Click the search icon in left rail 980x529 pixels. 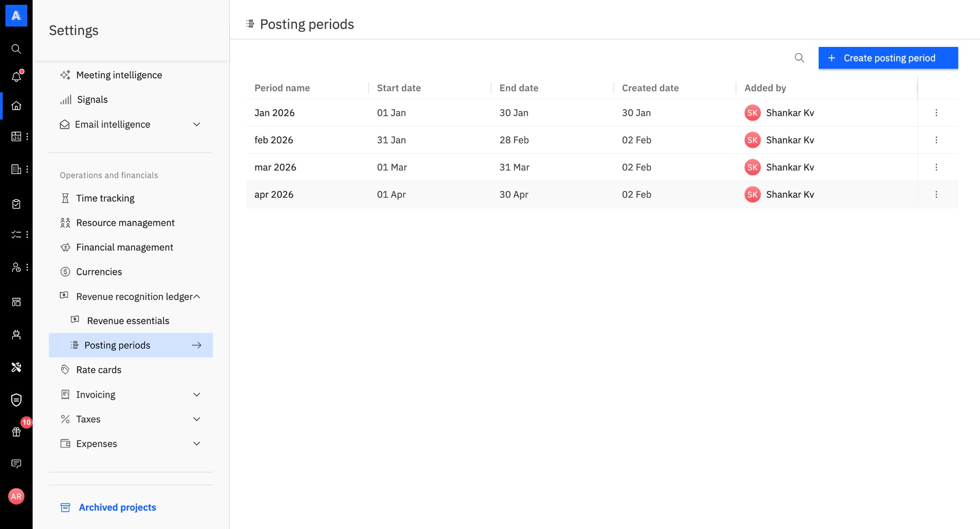(16, 49)
